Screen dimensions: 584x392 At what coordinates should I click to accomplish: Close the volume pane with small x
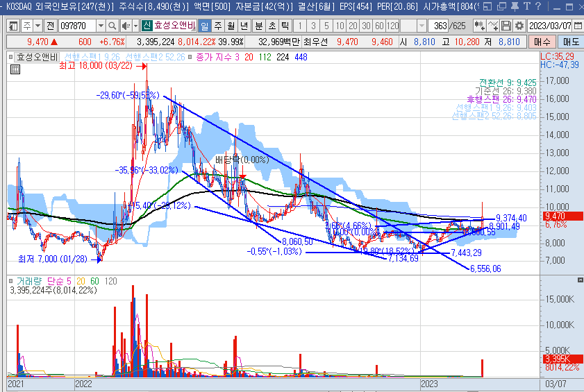tap(580, 280)
